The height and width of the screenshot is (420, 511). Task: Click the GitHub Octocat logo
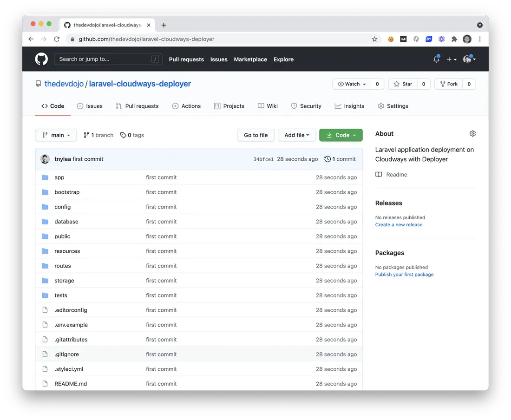41,59
